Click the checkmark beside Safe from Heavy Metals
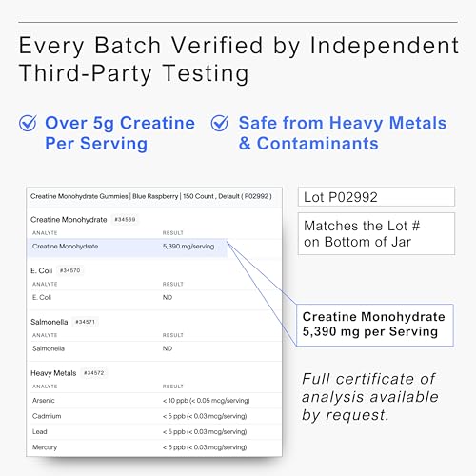This screenshot has width=476, height=476. (220, 123)
